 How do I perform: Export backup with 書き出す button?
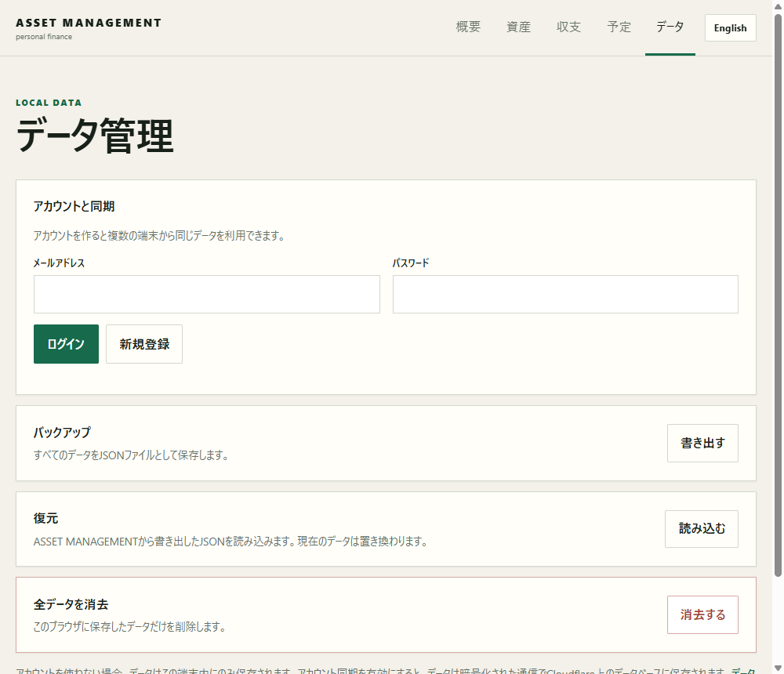click(x=702, y=443)
